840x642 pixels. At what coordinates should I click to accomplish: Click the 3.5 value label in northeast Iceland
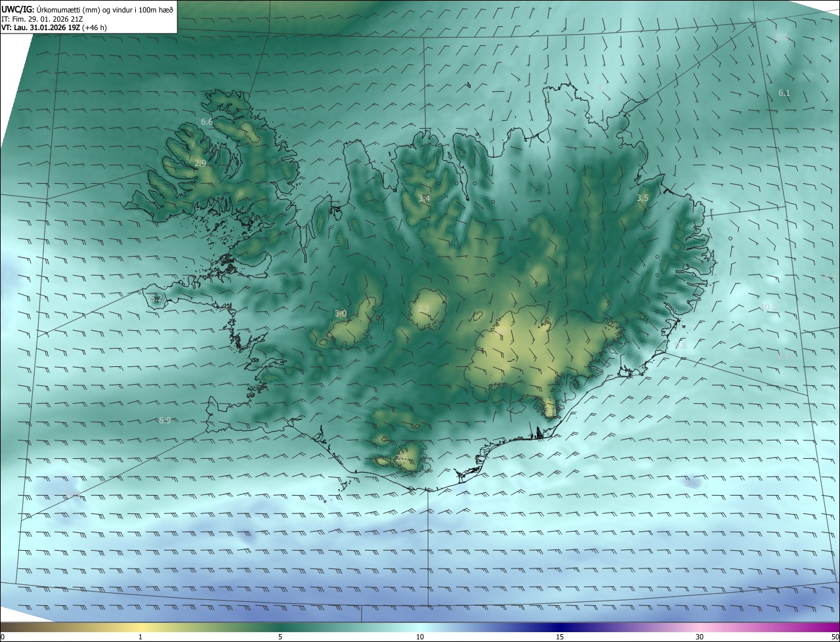[x=642, y=198]
